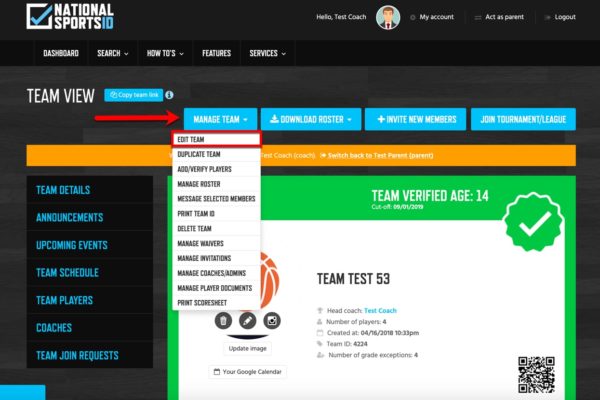Click the Test Coach profile avatar
The width and height of the screenshot is (600, 400).
(385, 17)
